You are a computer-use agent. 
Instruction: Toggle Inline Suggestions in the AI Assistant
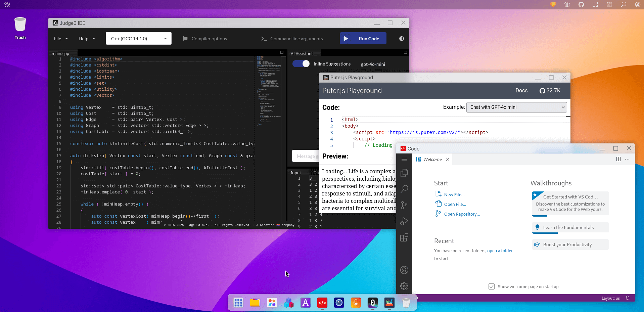(x=301, y=63)
